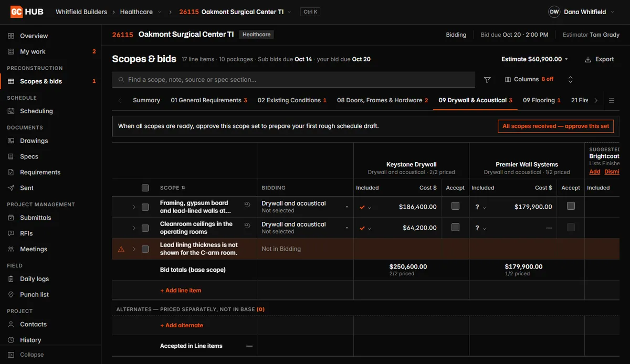Viewport: 630px width, 364px height.
Task: Click Healthcare tag badge in header
Action: [256, 35]
